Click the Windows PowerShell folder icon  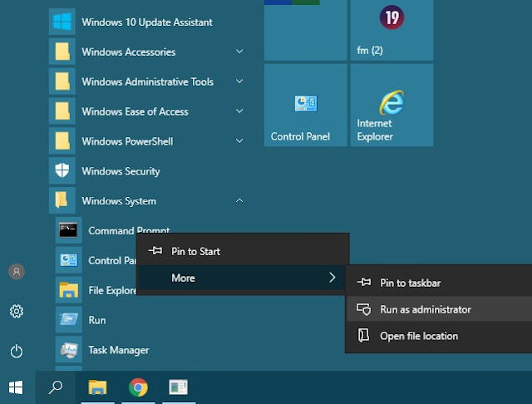pyautogui.click(x=62, y=141)
